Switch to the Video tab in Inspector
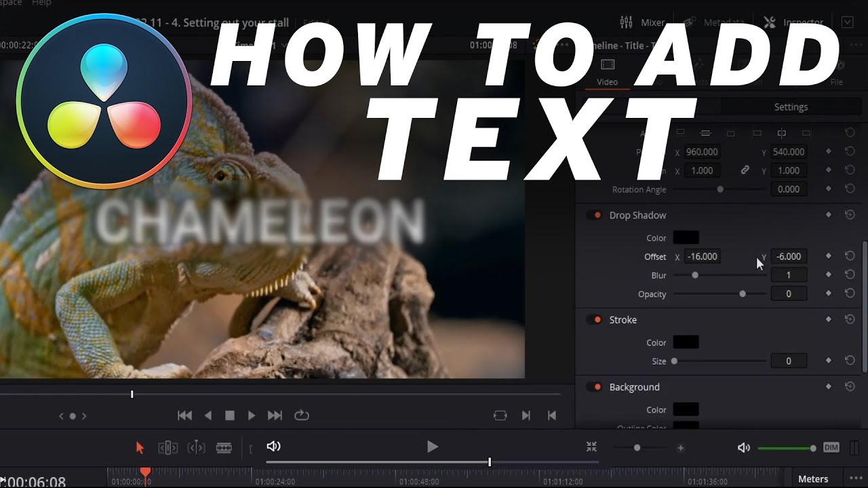Viewport: 868px width, 488px height. pyautogui.click(x=607, y=73)
